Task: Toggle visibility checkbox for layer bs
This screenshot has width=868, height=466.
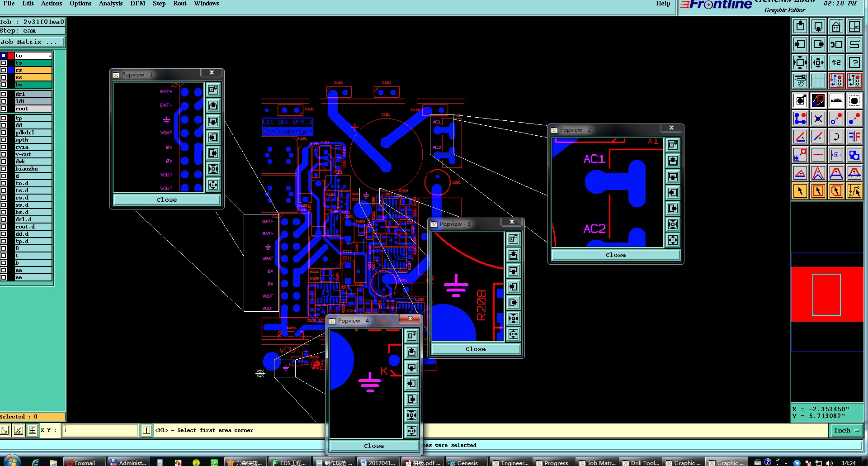Action: pos(4,85)
